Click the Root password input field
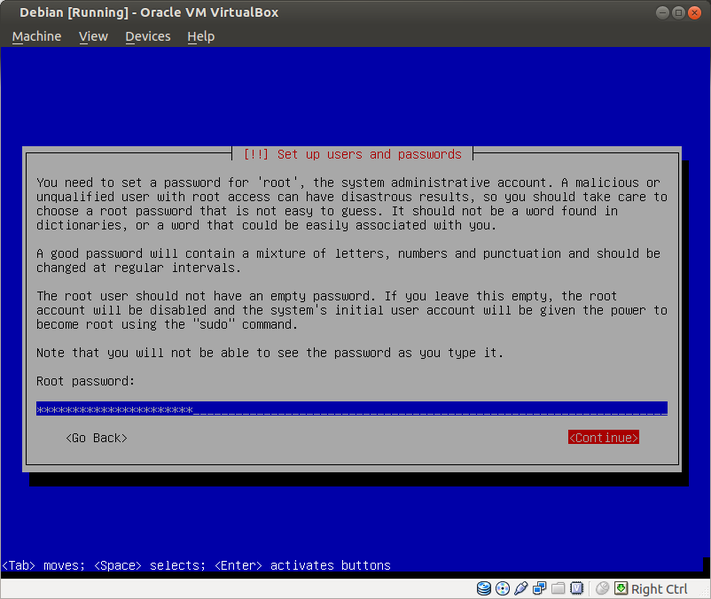Viewport: 711px width, 599px height. 351,409
